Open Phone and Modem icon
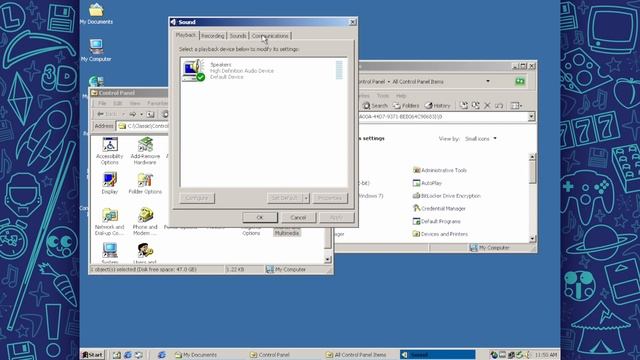The width and height of the screenshot is (640, 360). coord(145,222)
